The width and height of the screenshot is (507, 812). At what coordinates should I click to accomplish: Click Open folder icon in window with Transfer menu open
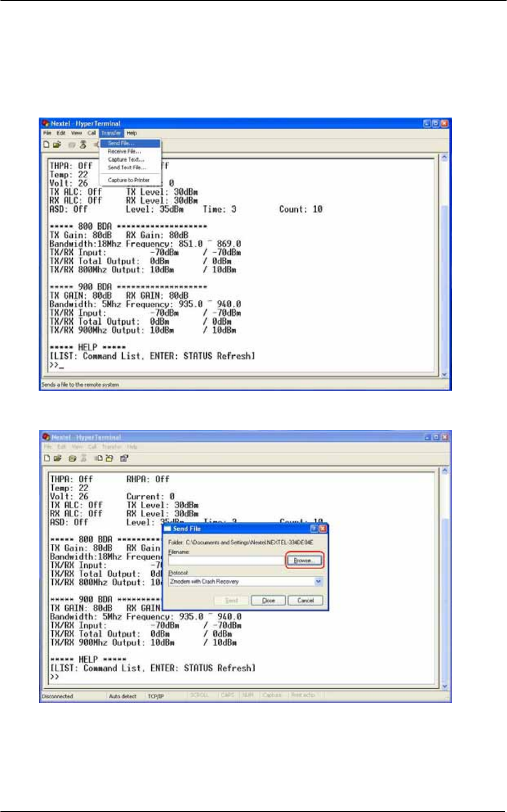click(57, 144)
